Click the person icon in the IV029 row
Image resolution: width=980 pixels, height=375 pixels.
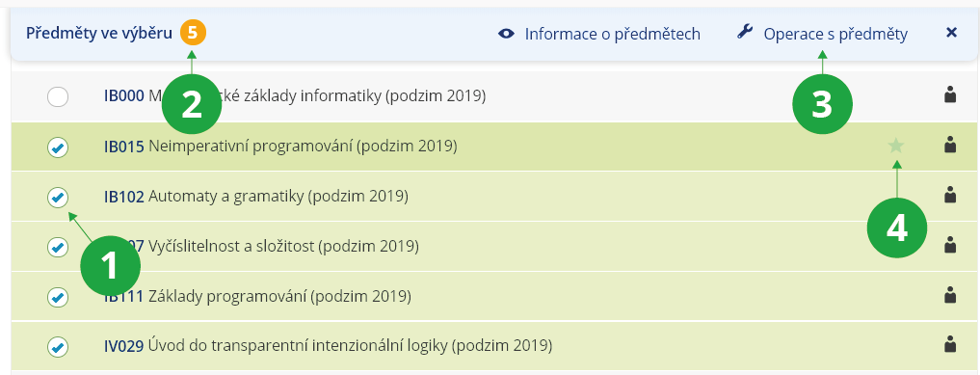950,344
